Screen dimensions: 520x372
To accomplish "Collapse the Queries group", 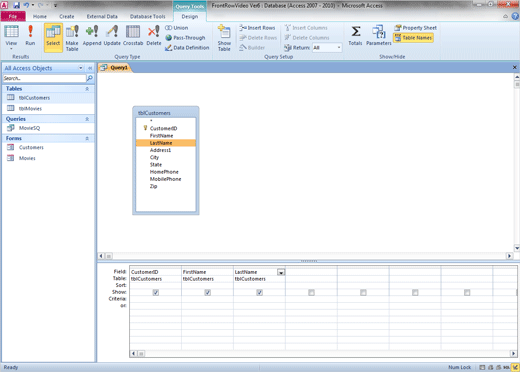I will (87, 119).
